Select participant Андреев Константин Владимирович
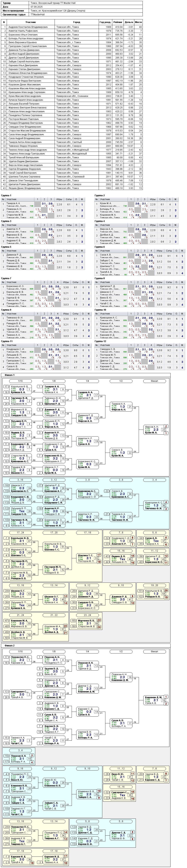 pyautogui.click(x=28, y=27)
